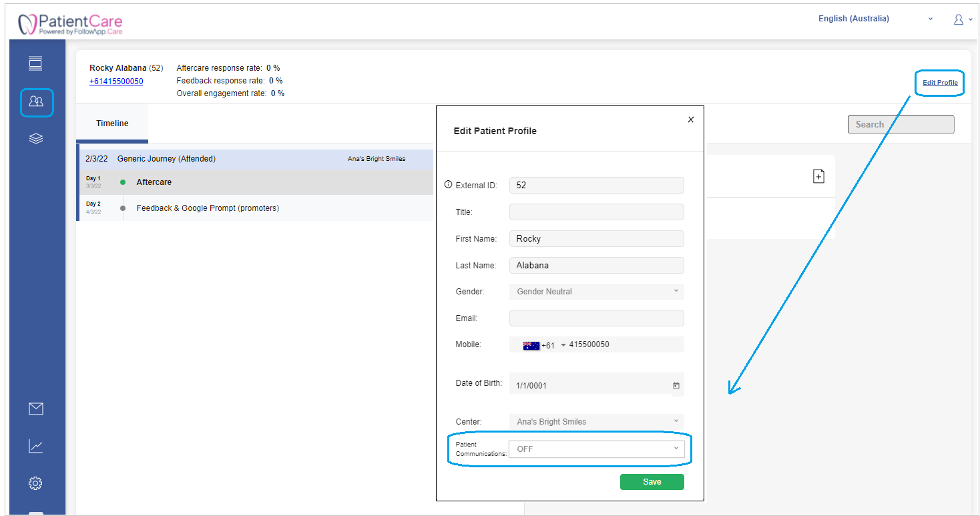Viewport: 980px width, 516px height.
Task: Click the add note document icon
Action: pos(818,176)
